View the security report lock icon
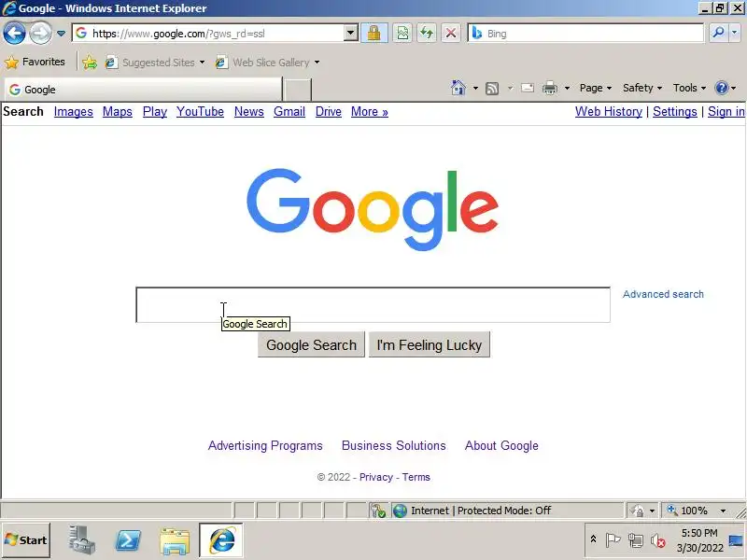 tap(374, 34)
